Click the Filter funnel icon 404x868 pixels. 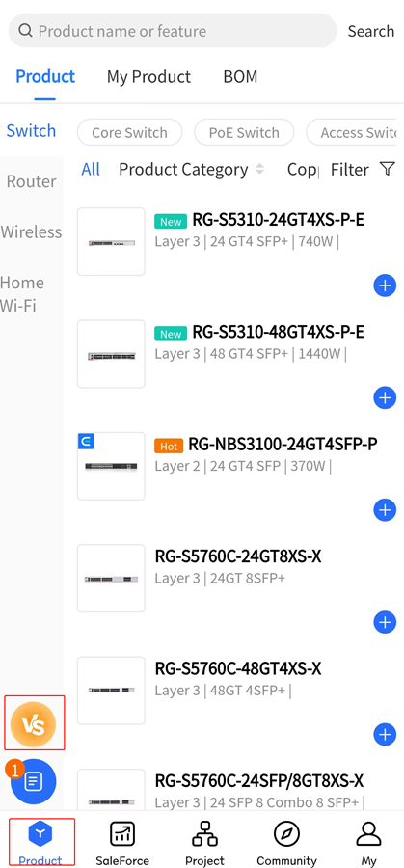tap(388, 168)
